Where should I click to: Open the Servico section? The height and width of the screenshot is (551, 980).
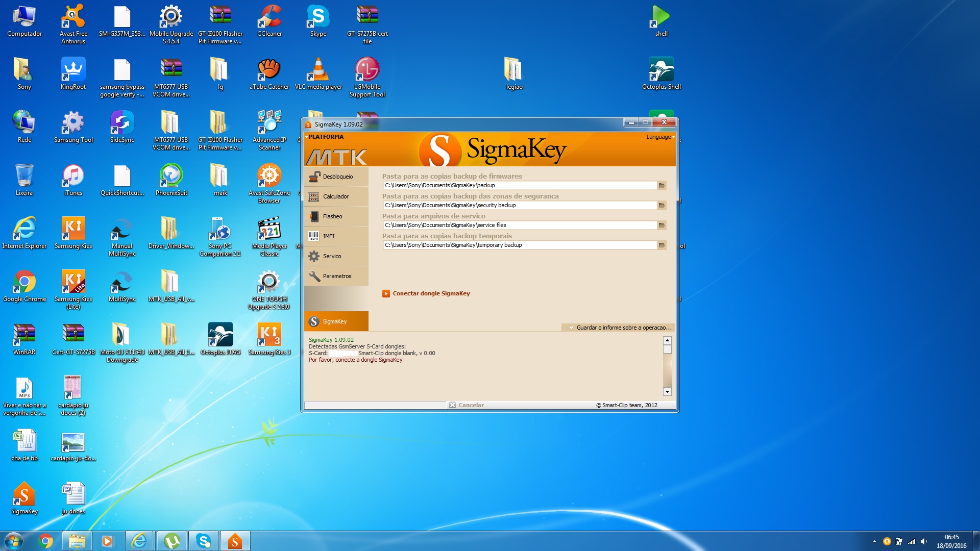(x=336, y=256)
